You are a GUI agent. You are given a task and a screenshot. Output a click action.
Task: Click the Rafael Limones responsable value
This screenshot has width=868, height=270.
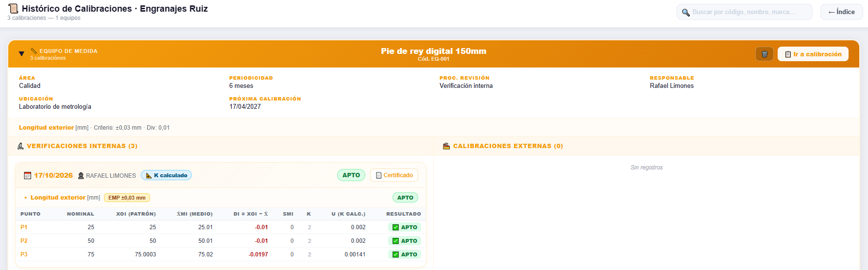pos(672,85)
